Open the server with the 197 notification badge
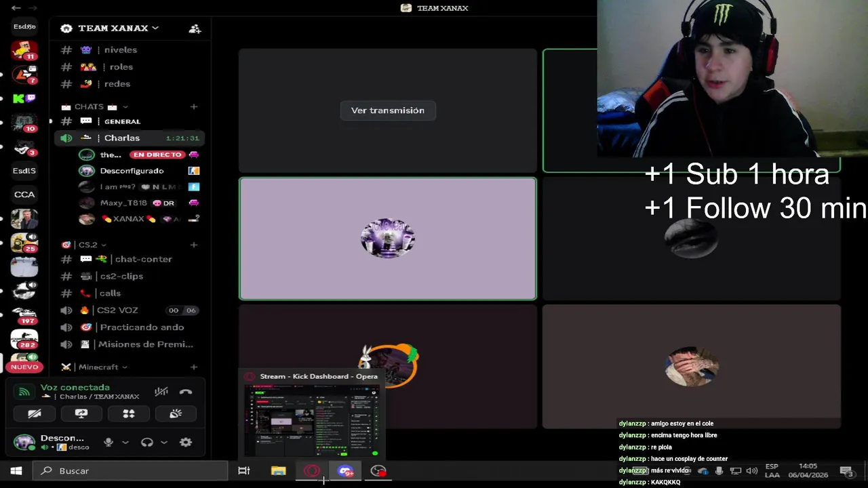 [24, 314]
